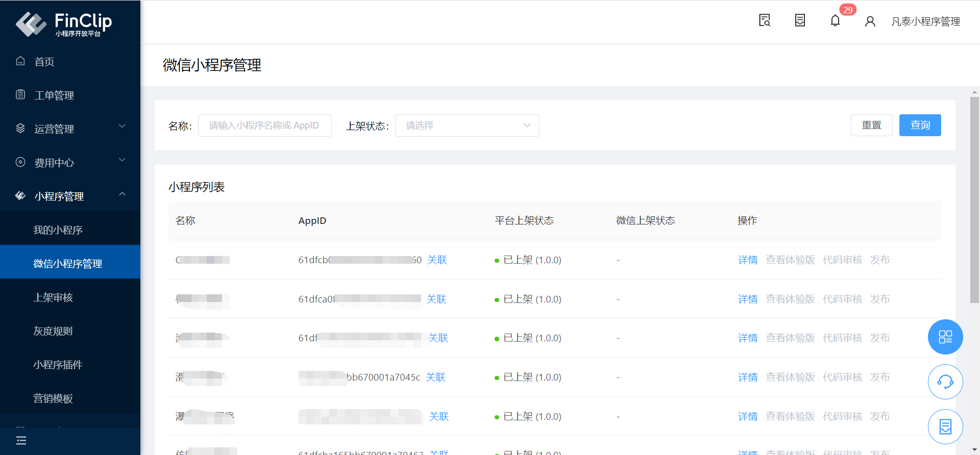
Task: Click 关联 link beside AppID ending bb670001a7045c
Action: click(435, 377)
